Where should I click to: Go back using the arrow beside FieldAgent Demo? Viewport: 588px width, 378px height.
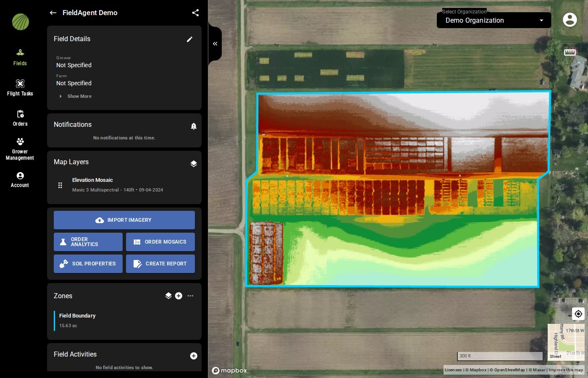(x=53, y=13)
